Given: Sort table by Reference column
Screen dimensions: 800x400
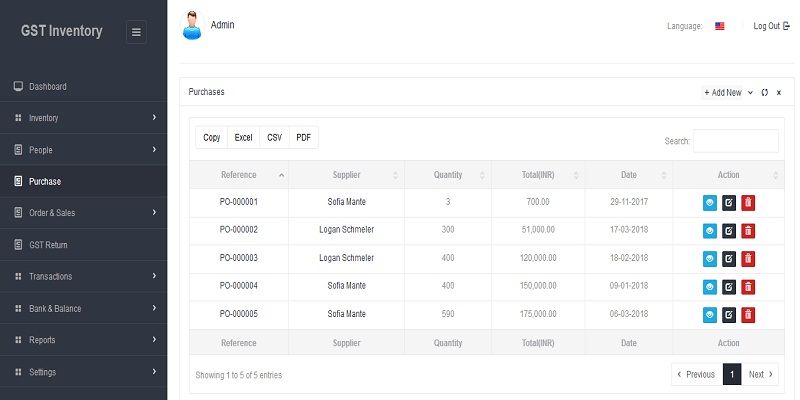Looking at the screenshot, I should pos(239,175).
